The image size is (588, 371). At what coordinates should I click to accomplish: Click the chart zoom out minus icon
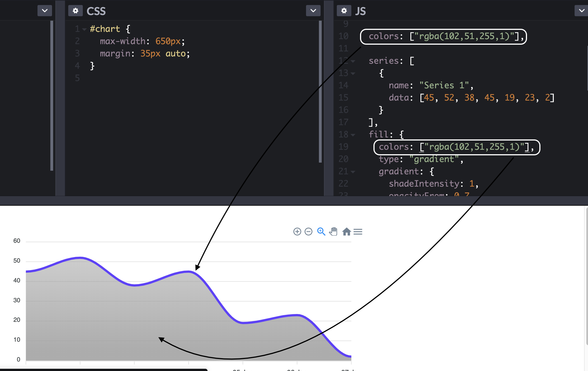pos(308,232)
